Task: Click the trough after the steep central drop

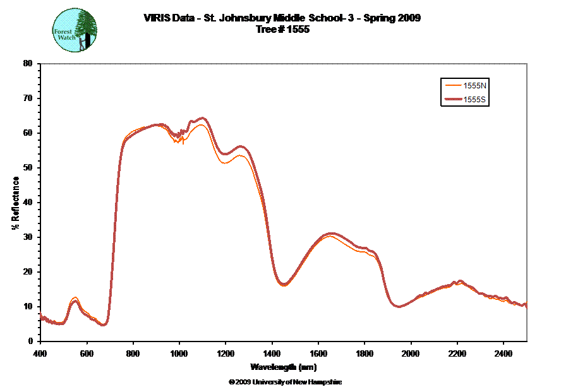Action: [x=284, y=285]
